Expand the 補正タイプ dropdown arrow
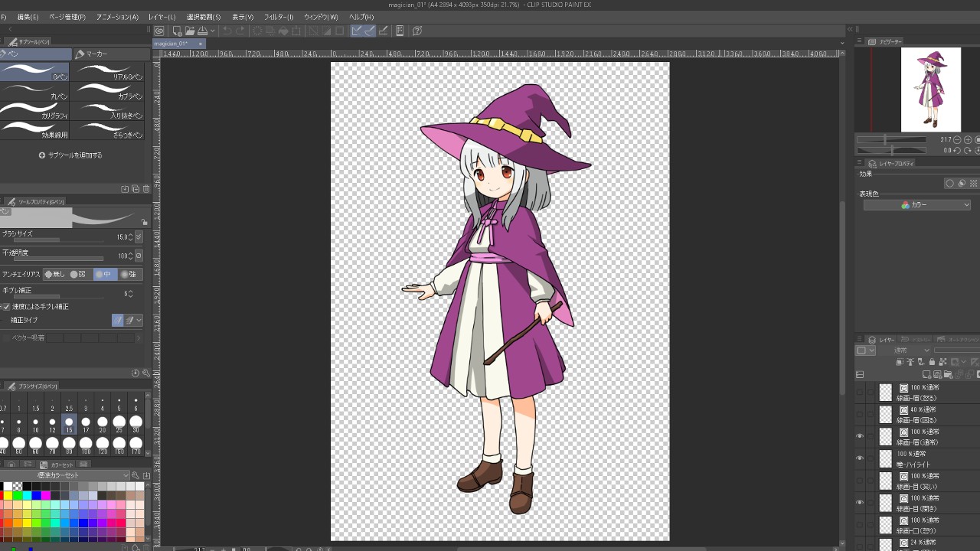The width and height of the screenshot is (980, 551). click(139, 320)
